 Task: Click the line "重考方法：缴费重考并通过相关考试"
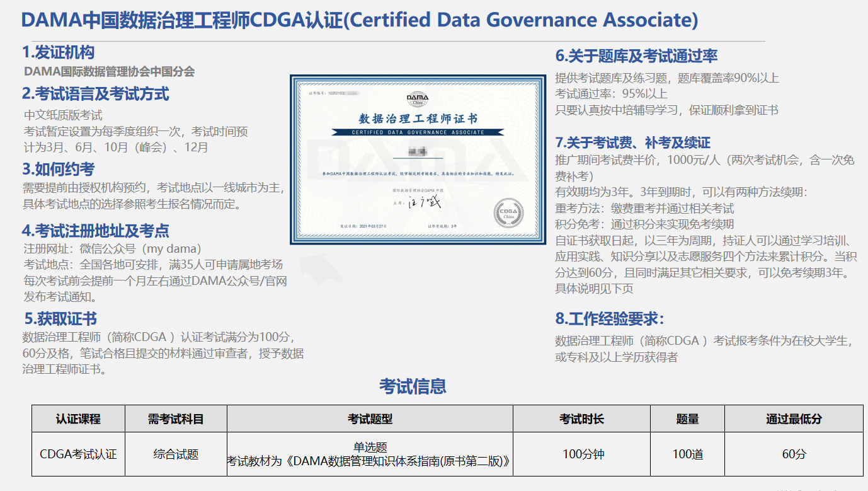pos(645,208)
